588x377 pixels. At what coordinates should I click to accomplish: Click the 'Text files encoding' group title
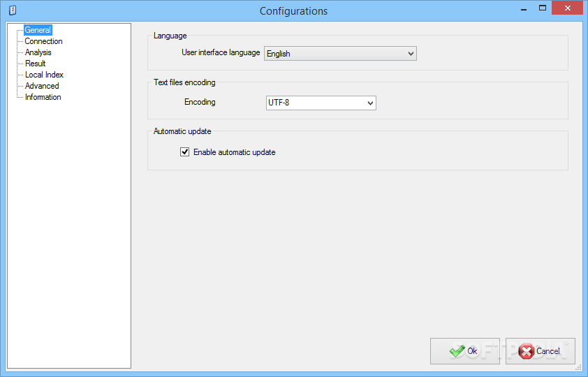pos(184,82)
